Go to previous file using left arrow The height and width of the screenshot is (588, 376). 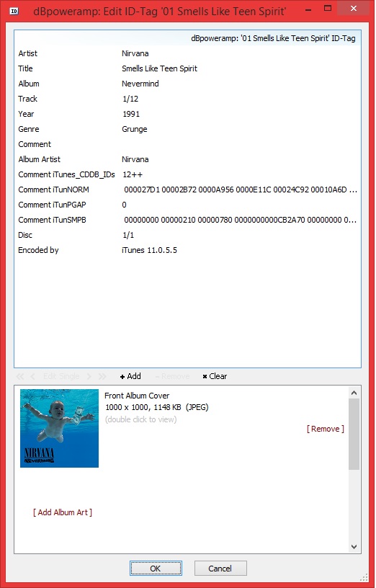point(32,376)
